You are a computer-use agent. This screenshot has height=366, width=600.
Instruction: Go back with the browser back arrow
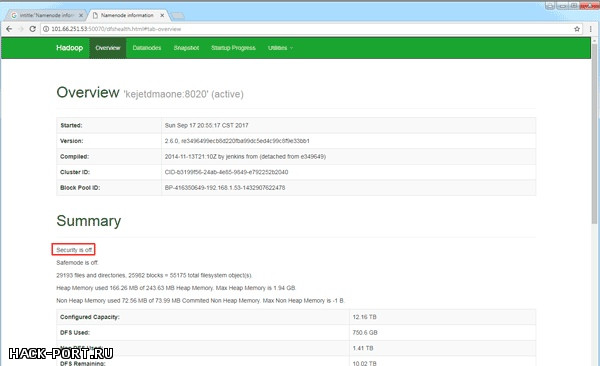9,29
